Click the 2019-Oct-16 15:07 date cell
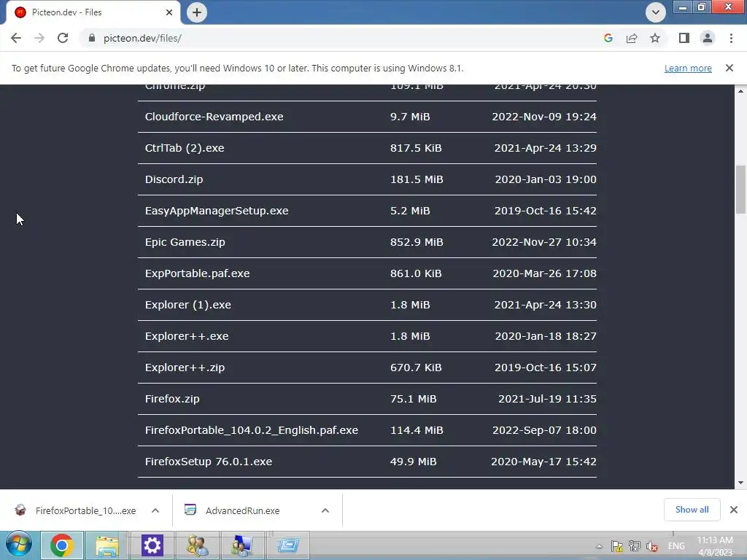The image size is (747, 560). [546, 367]
